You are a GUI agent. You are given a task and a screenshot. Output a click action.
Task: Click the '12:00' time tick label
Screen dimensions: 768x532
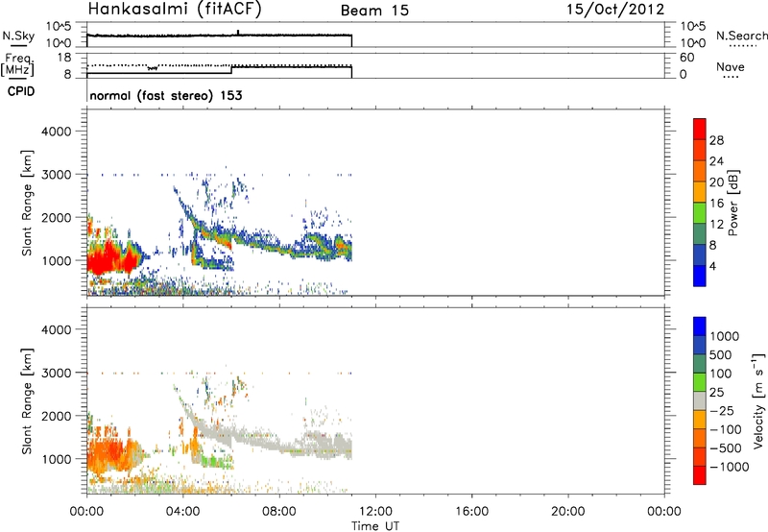click(375, 512)
